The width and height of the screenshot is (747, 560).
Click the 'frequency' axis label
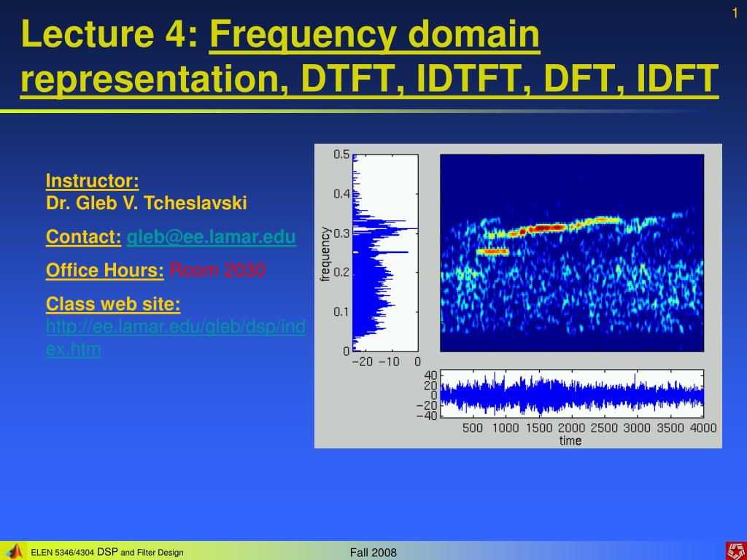click(325, 254)
